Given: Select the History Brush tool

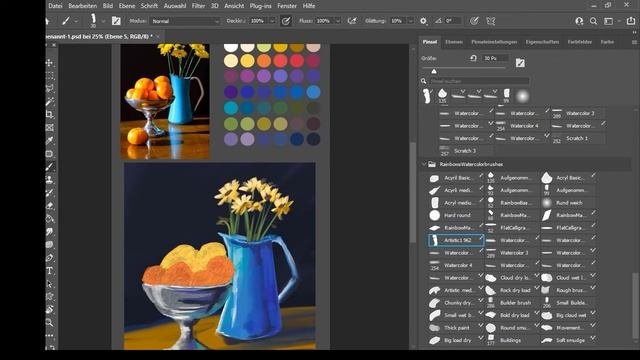Looking at the screenshot, I should pyautogui.click(x=49, y=193).
